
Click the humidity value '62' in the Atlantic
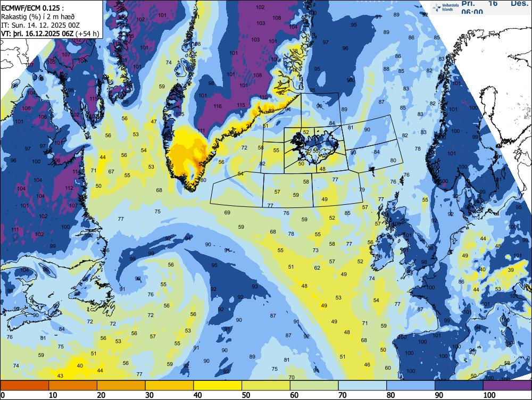click(317, 268)
